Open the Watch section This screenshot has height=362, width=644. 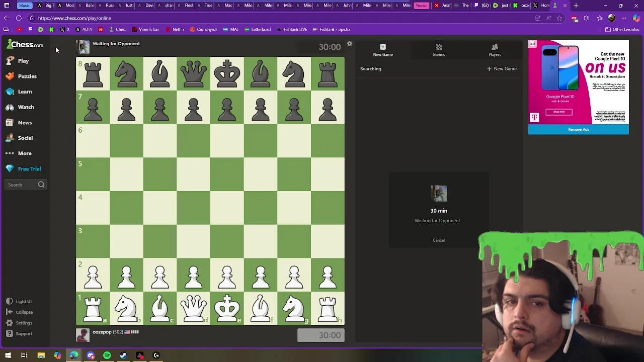[x=20, y=107]
